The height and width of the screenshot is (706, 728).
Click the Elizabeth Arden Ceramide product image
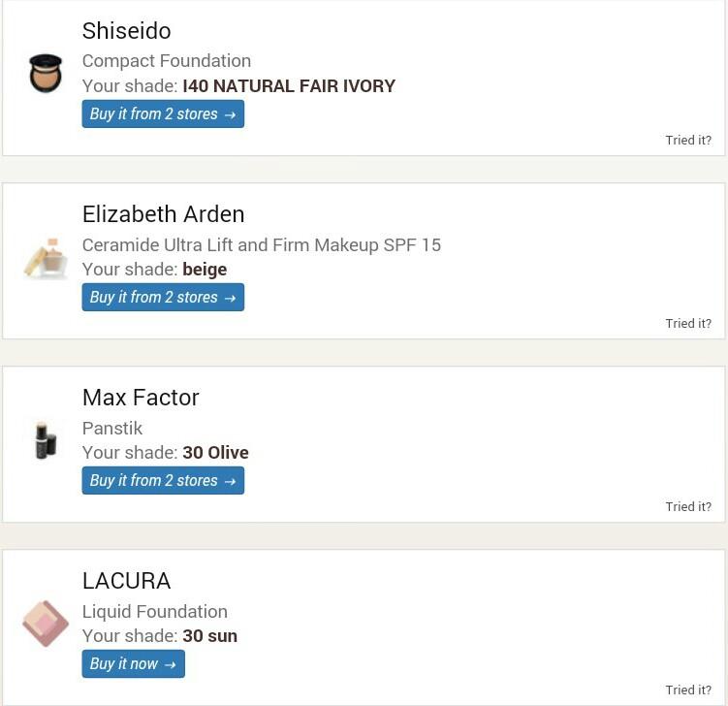pyautogui.click(x=46, y=258)
